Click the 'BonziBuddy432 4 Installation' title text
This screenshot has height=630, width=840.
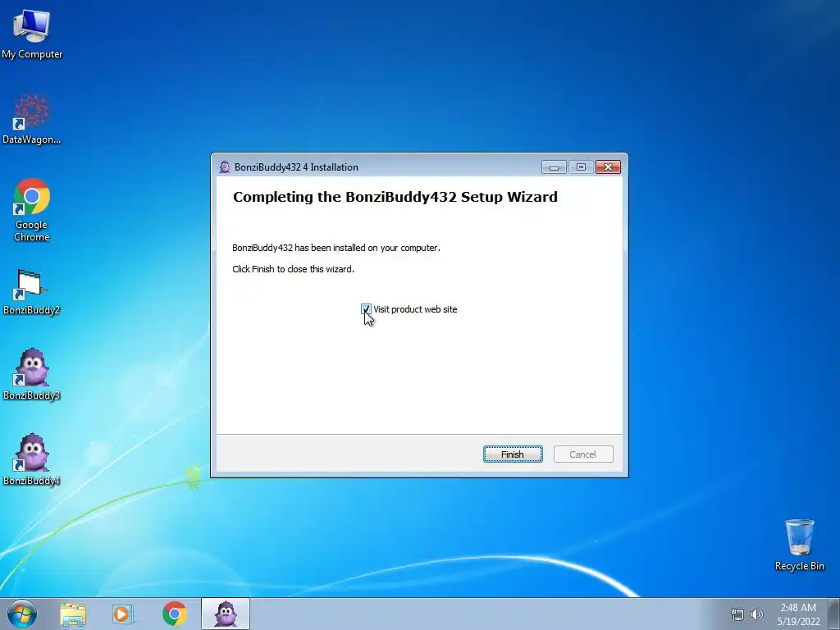pyautogui.click(x=296, y=167)
